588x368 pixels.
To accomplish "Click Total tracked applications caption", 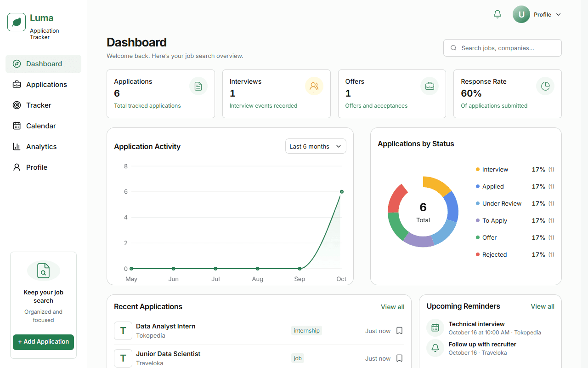I will click(147, 106).
